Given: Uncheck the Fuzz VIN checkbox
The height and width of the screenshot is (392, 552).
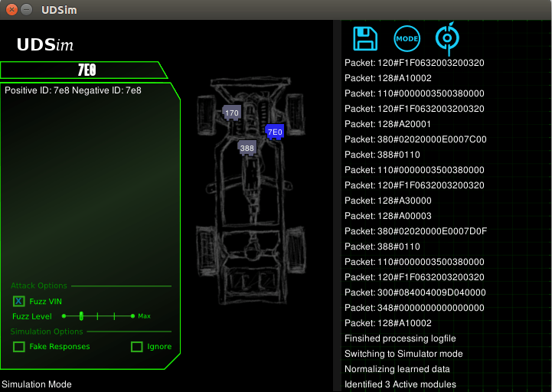Looking at the screenshot, I should pyautogui.click(x=18, y=301).
